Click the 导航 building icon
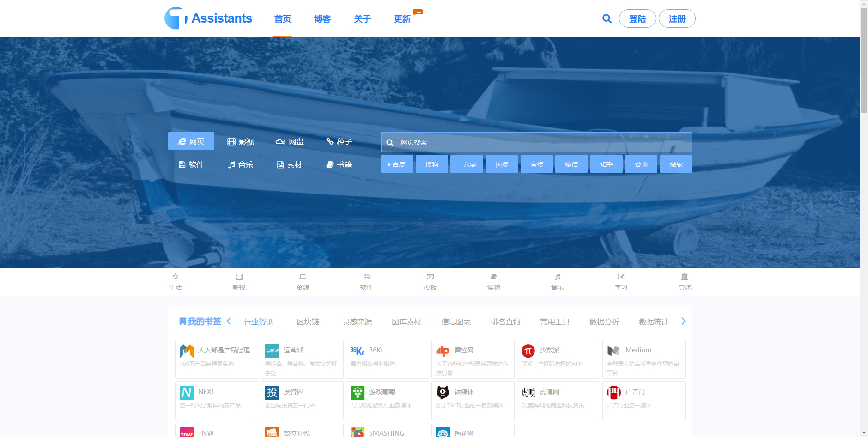 (685, 277)
